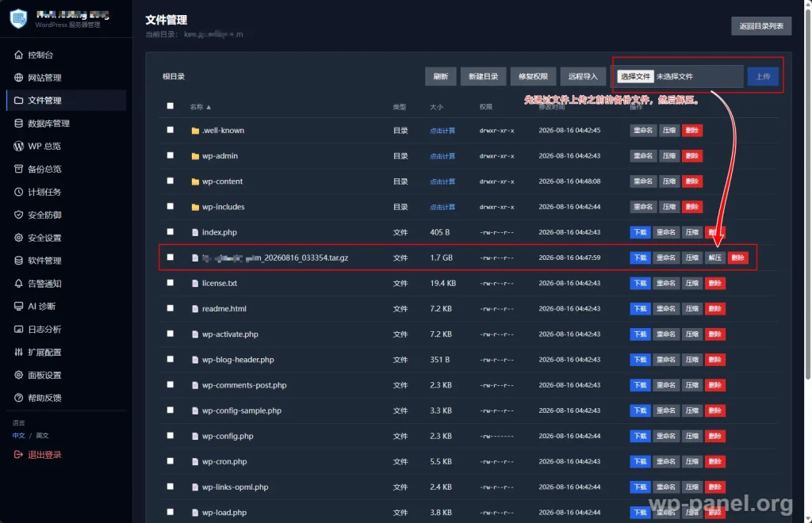
Task: Click the file icon beside license.txt
Action: click(x=195, y=284)
